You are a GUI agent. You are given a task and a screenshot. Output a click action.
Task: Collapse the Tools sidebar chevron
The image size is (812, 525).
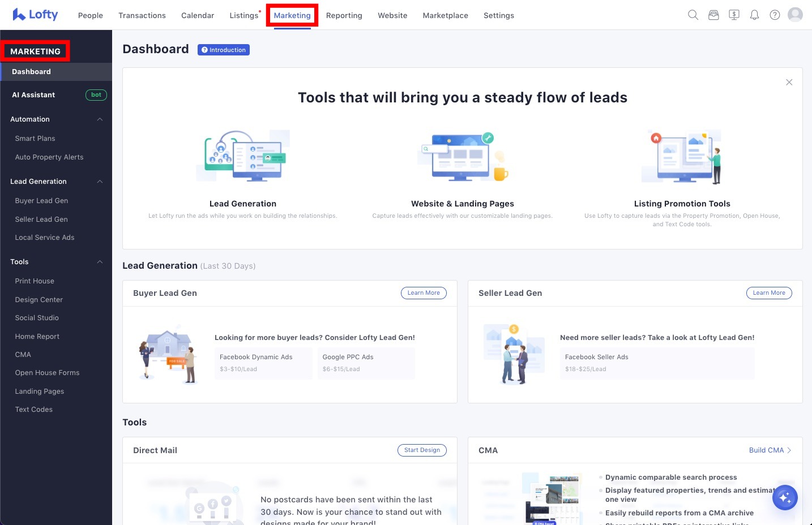[x=100, y=262]
